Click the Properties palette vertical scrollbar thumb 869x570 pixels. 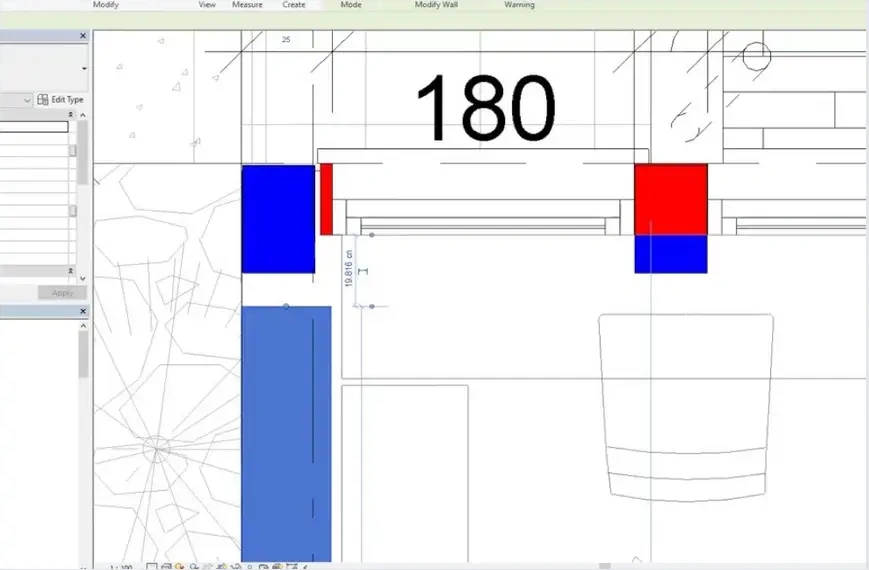click(83, 152)
